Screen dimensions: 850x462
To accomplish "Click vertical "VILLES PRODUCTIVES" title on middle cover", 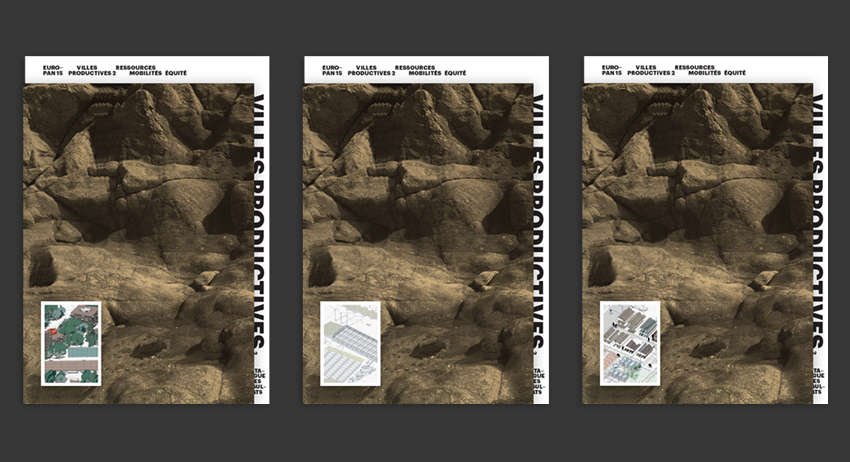I will click(x=540, y=220).
